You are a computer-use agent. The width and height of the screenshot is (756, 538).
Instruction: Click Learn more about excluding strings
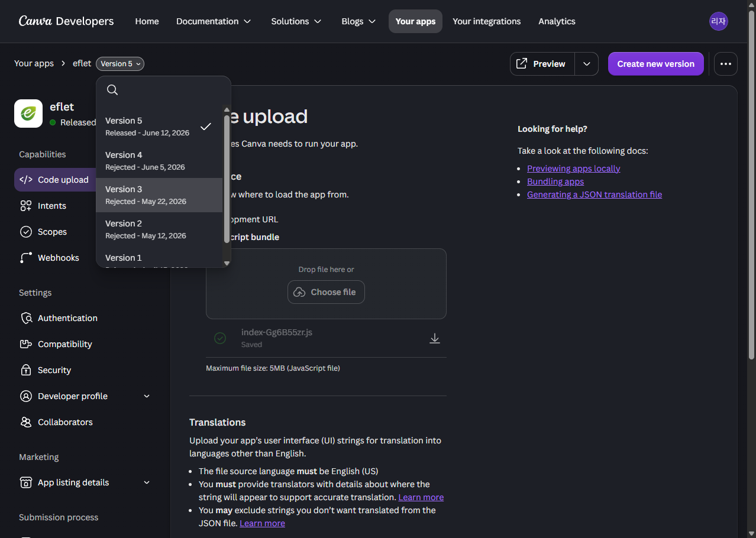(x=263, y=523)
